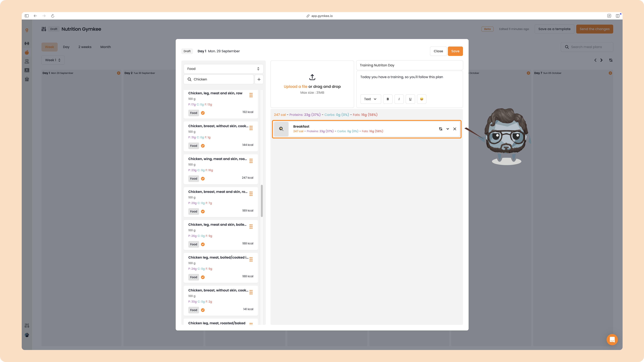This screenshot has height=362, width=644.
Task: Click Send the changes button
Action: [x=595, y=29]
